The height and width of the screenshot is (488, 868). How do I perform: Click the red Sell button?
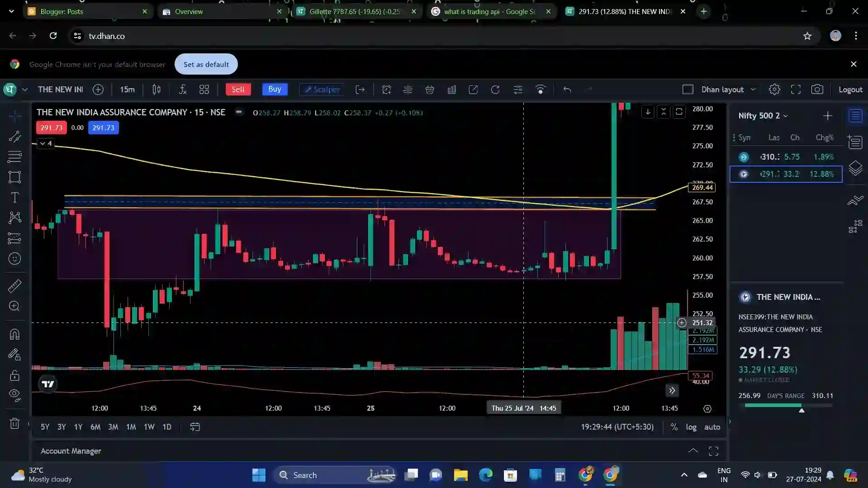click(x=238, y=90)
